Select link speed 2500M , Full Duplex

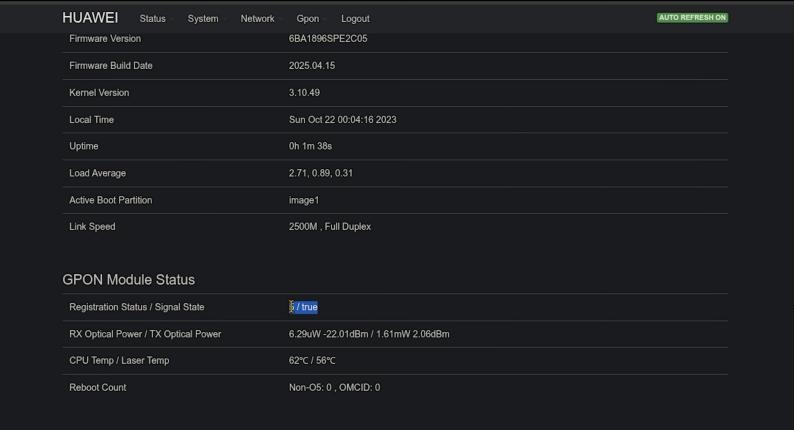coord(330,227)
